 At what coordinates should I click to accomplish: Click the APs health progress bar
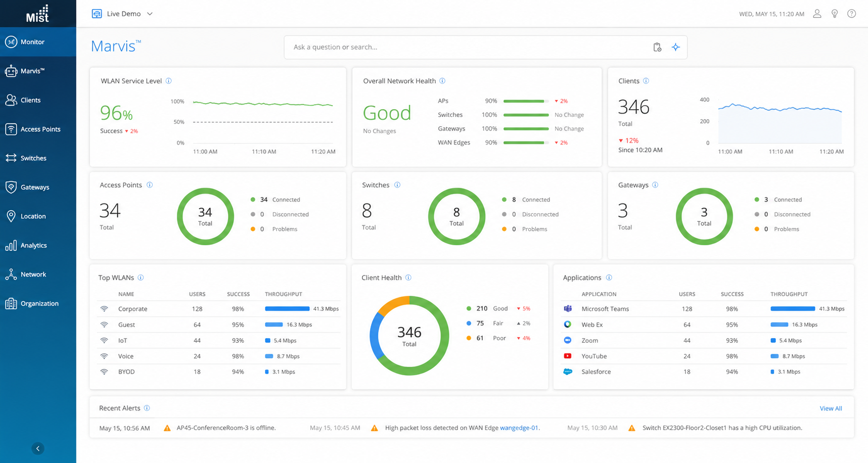(526, 101)
